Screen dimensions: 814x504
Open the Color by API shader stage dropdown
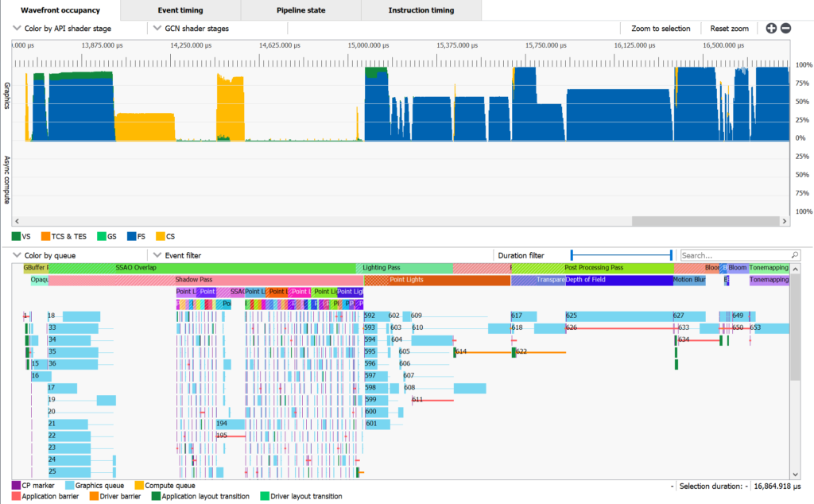(64, 29)
